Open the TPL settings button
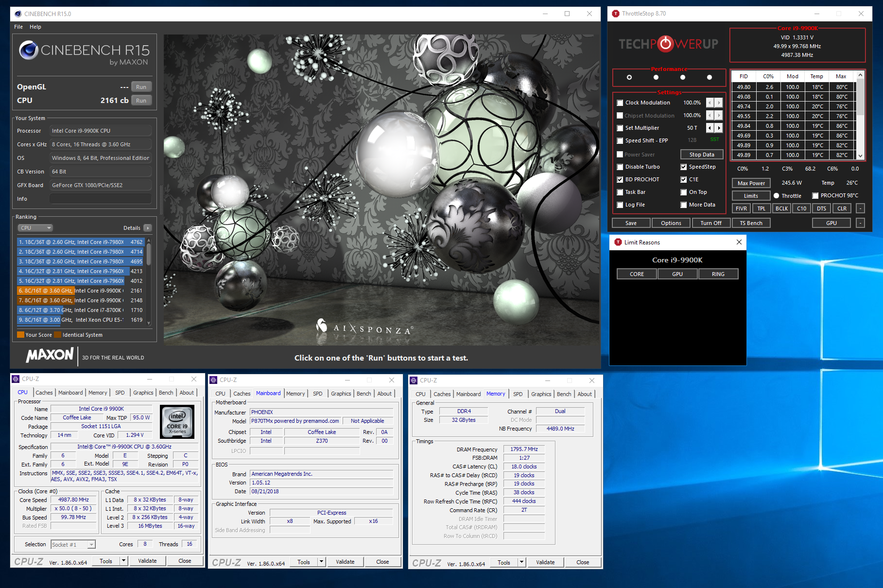This screenshot has height=588, width=883. tap(762, 208)
